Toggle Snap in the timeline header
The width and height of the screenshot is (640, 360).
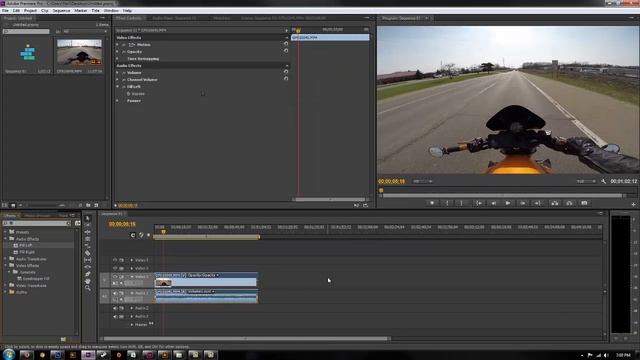pyautogui.click(x=133, y=235)
